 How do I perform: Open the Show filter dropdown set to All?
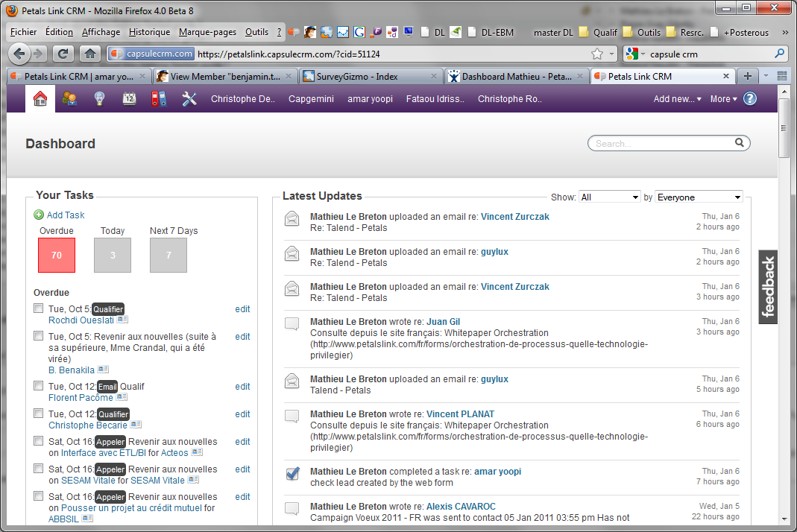[609, 197]
